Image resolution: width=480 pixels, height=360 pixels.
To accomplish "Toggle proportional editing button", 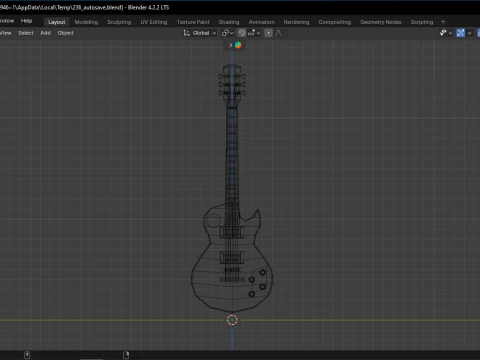I will [x=268, y=33].
